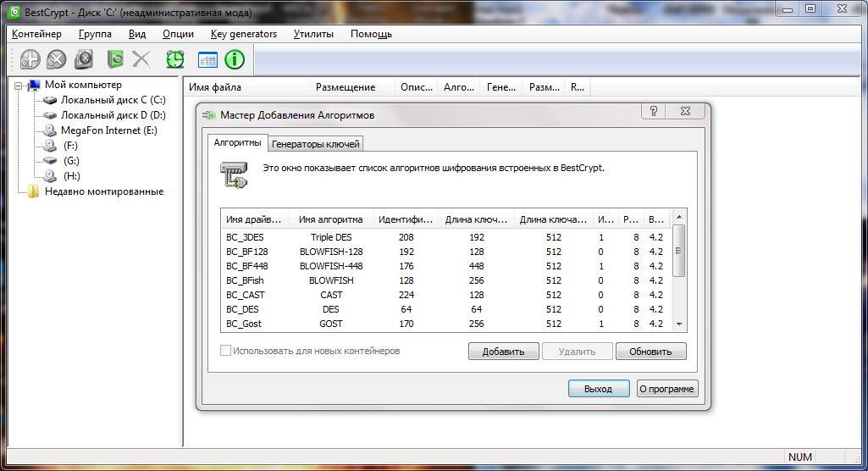This screenshot has height=471, width=868.
Task: Click the Добавить button
Action: coord(503,352)
